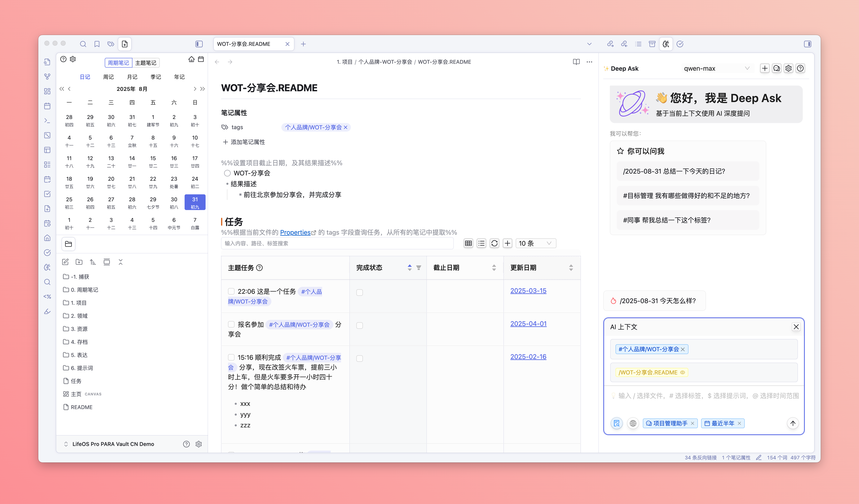Check the 报名参加 task completion checkbox
Image resolution: width=859 pixels, height=504 pixels.
(x=359, y=325)
